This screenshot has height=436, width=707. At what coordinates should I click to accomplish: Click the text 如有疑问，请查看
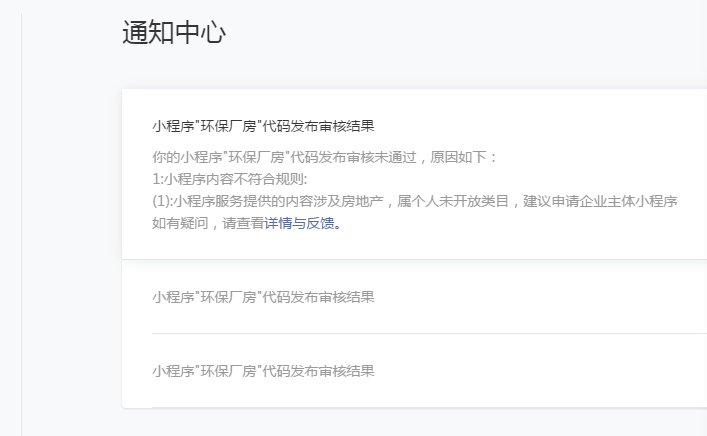(x=207, y=224)
